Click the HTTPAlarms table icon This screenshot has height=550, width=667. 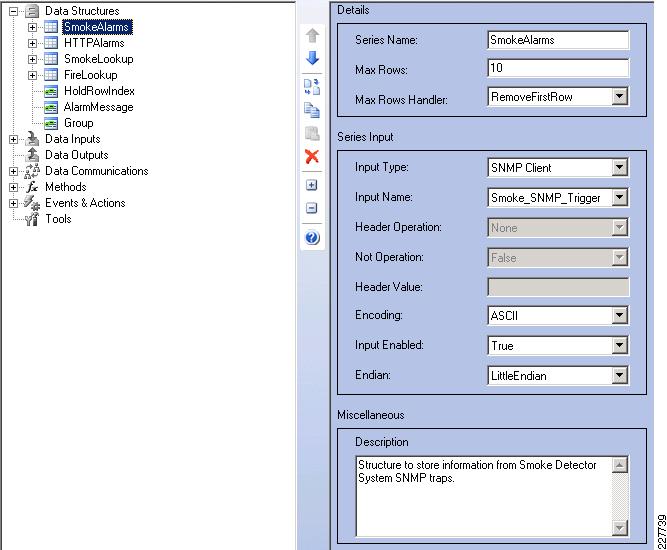coord(51,43)
